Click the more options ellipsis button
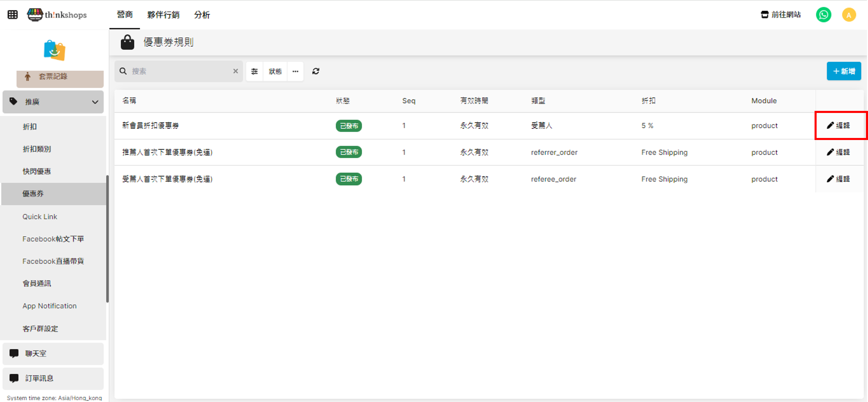The height and width of the screenshot is (402, 868). pyautogui.click(x=295, y=71)
